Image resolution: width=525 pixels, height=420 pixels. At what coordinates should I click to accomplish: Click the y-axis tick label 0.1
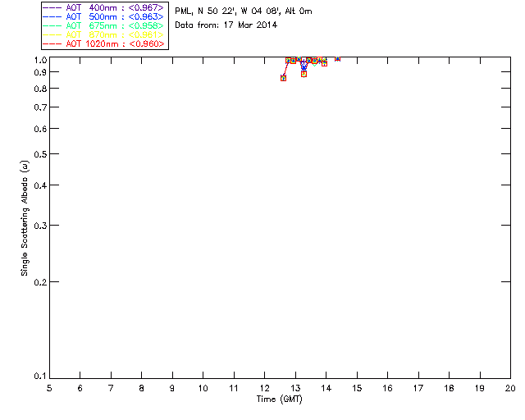coord(40,377)
